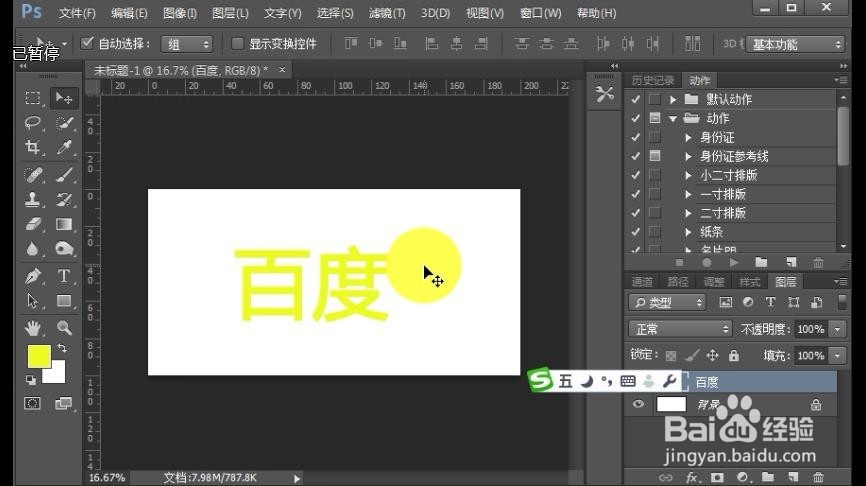Add a layer mask
This screenshot has height=486, width=866.
point(717,478)
